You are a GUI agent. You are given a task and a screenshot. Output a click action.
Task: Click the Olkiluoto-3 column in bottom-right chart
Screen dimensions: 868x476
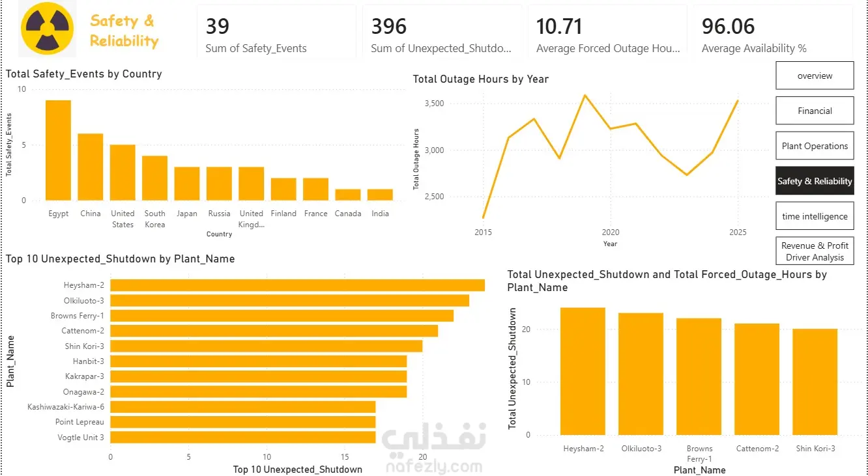point(641,374)
